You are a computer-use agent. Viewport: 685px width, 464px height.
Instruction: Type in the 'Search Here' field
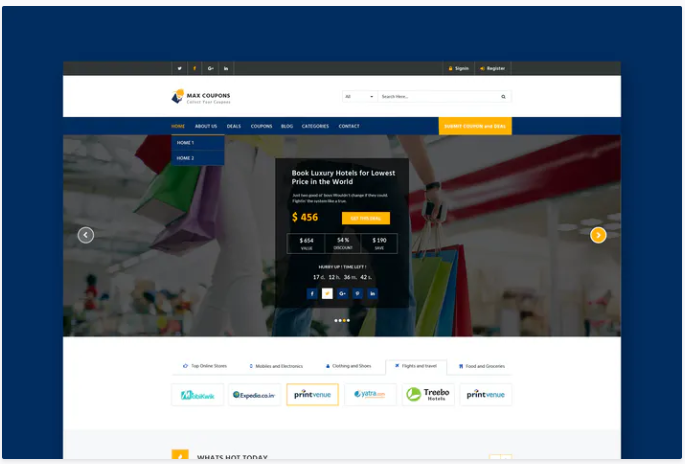point(436,97)
